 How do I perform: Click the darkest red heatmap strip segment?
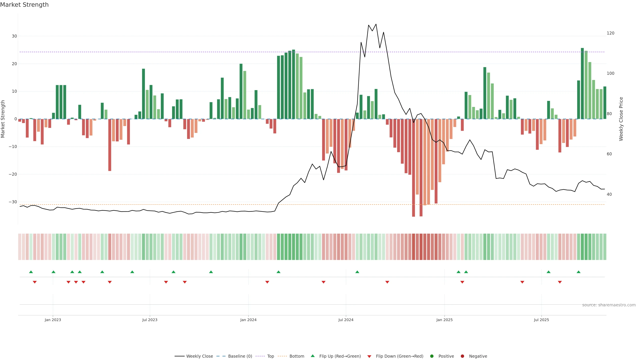(x=414, y=247)
